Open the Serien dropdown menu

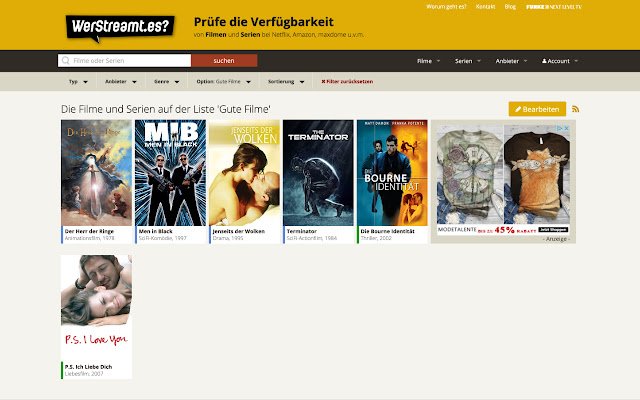pos(468,61)
